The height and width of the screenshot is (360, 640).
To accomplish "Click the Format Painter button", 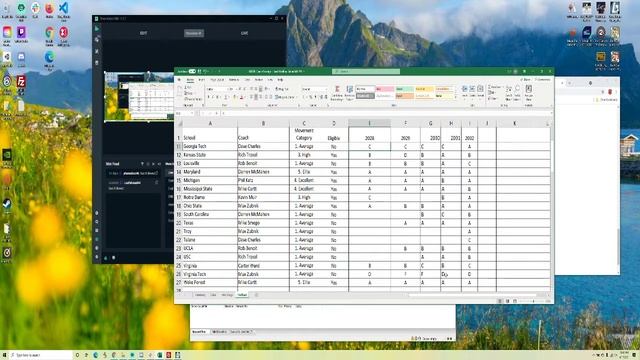I will 193,99.
